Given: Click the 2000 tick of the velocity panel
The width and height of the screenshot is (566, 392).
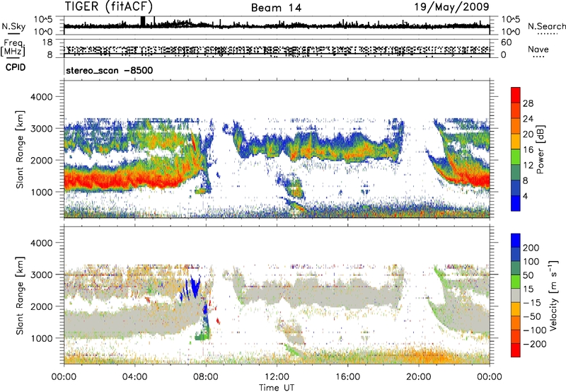Looking at the screenshot, I should click(x=41, y=306).
